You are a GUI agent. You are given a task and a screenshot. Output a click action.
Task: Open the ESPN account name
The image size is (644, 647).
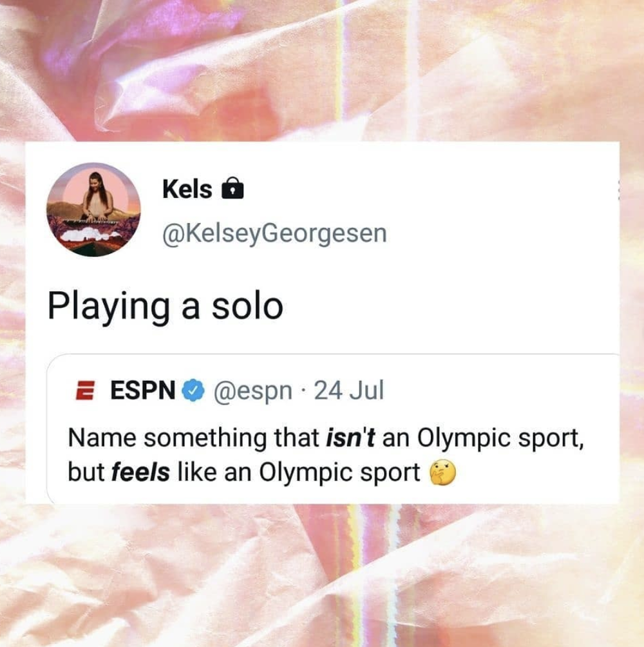143,390
